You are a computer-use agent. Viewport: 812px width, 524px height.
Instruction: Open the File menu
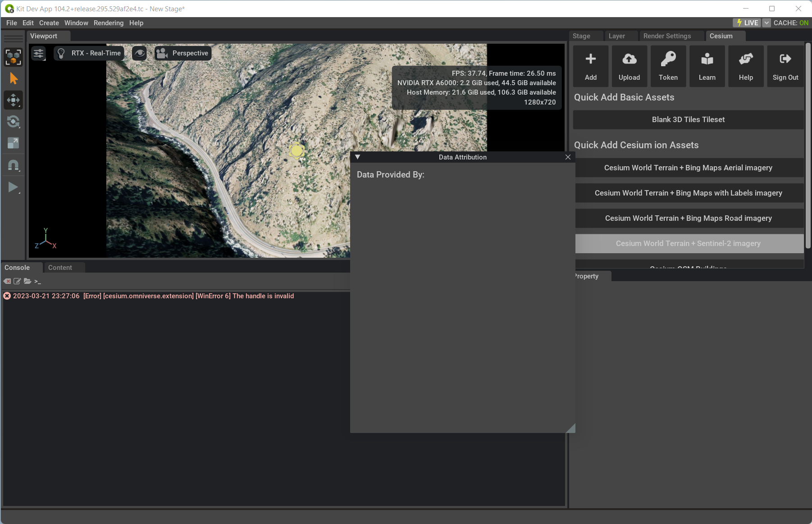point(12,23)
